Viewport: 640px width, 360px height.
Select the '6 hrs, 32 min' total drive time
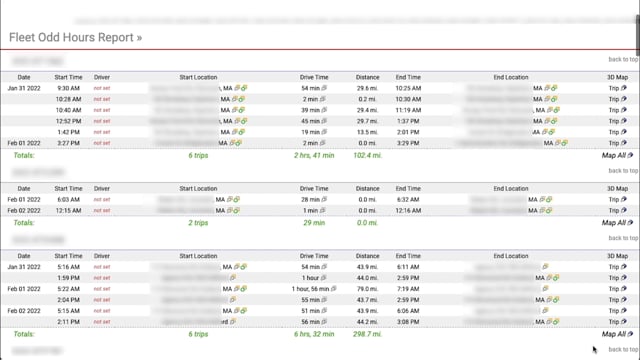[314, 334]
